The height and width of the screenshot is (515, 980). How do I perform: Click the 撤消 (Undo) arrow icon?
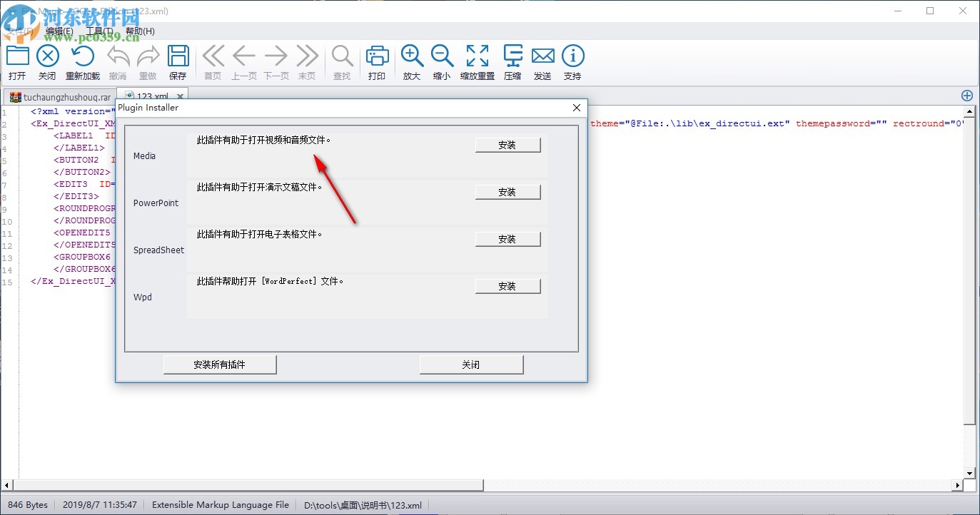(118, 56)
